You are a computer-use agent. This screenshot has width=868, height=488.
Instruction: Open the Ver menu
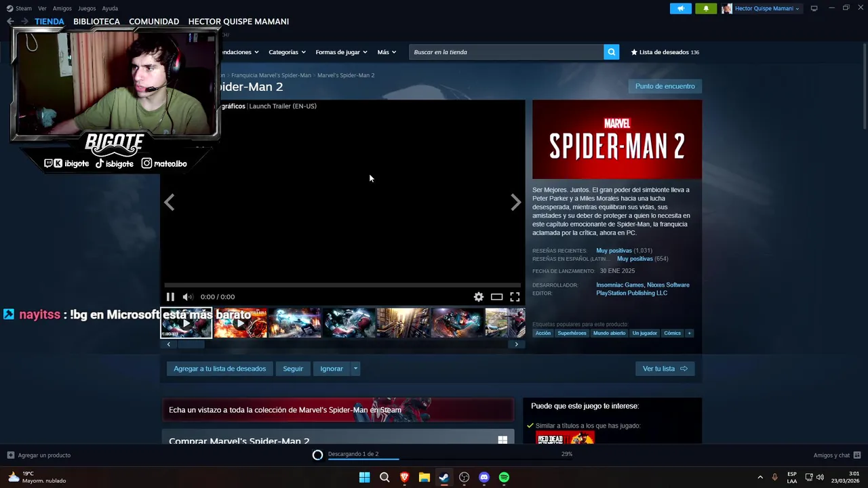42,8
